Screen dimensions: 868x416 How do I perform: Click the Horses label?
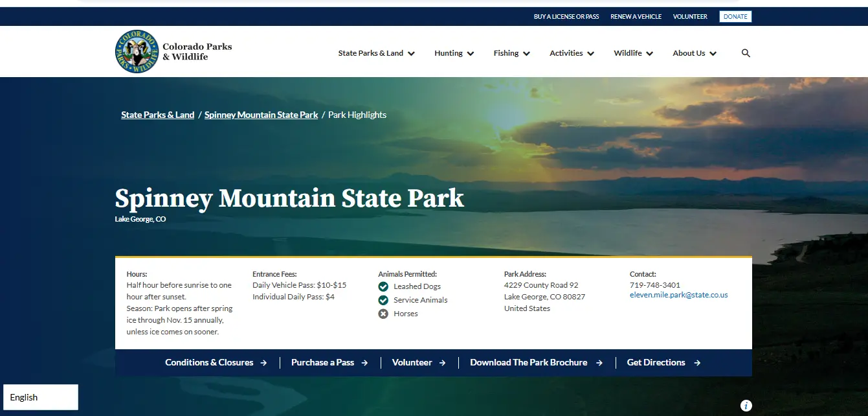click(406, 314)
